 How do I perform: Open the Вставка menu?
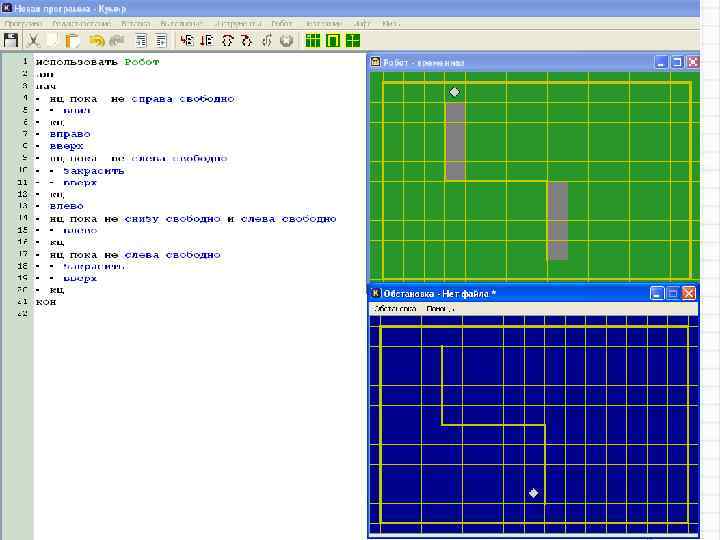click(136, 23)
